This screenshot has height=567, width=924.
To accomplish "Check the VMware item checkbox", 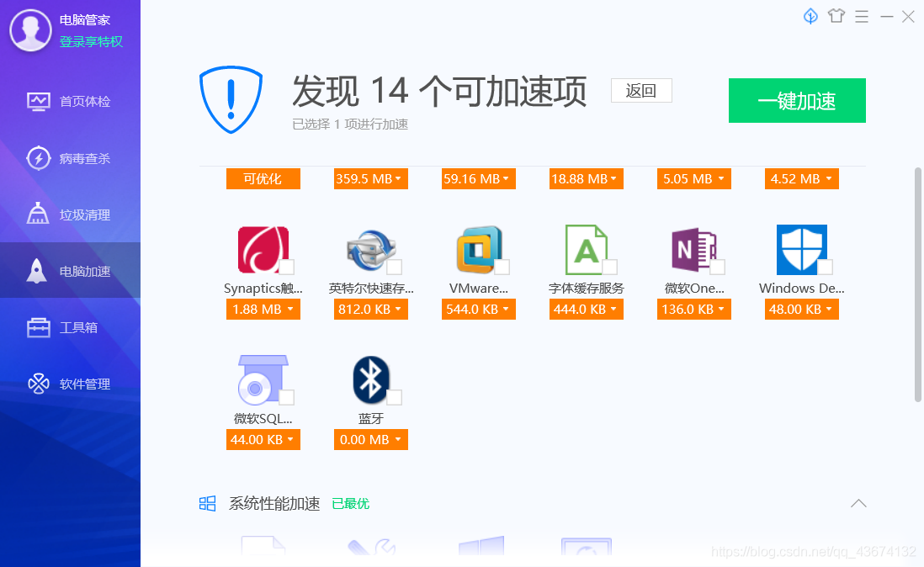I will [x=502, y=267].
